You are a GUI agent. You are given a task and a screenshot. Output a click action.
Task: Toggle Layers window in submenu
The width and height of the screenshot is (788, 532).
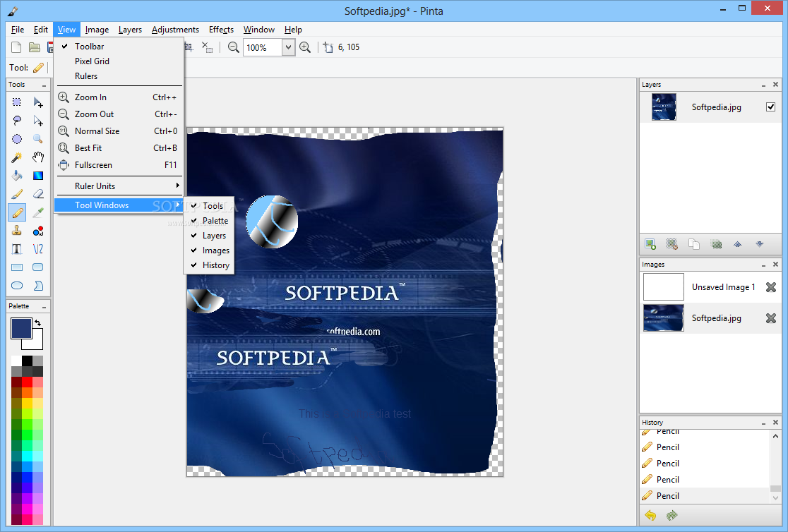tap(208, 236)
